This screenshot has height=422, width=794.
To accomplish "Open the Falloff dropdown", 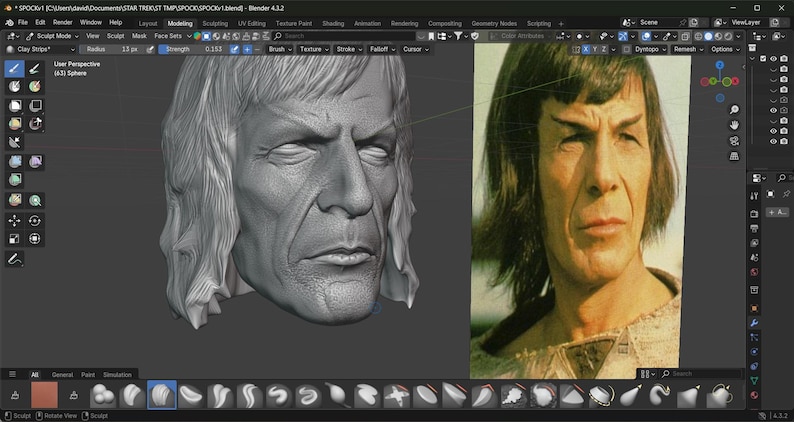I will pos(382,49).
